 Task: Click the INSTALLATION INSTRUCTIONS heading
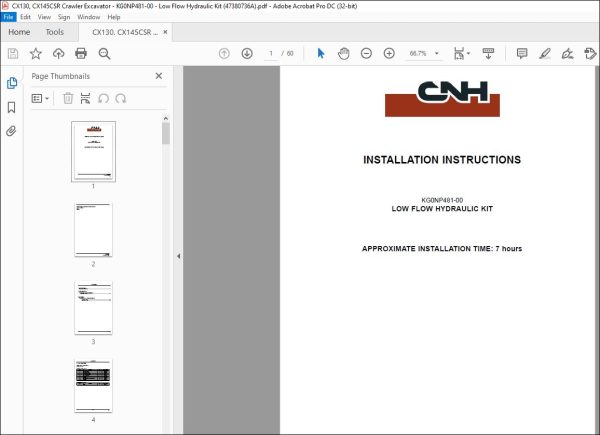[442, 160]
